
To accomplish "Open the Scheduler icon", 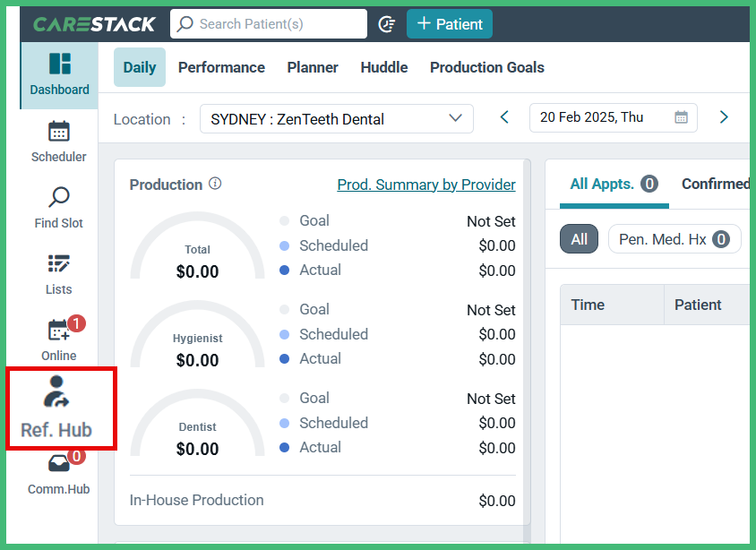I will click(x=58, y=143).
